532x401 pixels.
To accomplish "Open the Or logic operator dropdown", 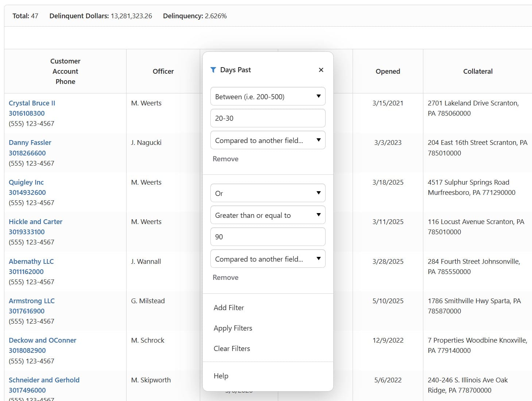I will point(268,193).
